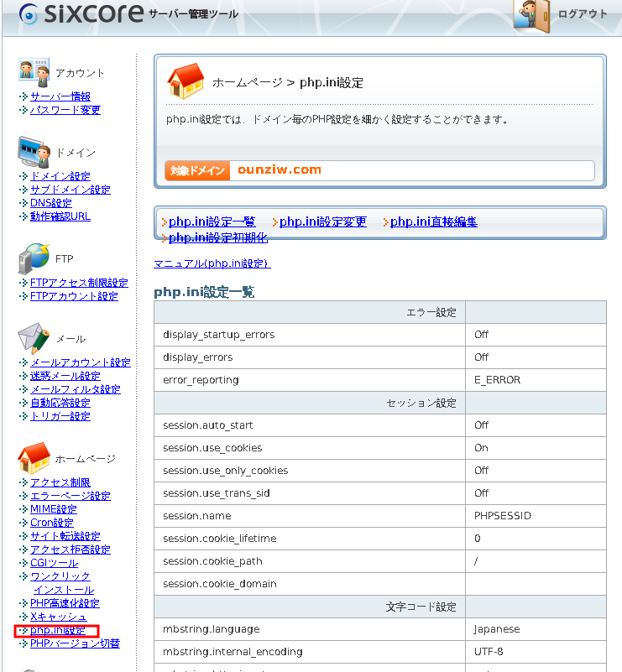The width and height of the screenshot is (622, 672).
Task: Open メールアカウント設定 link
Action: pyautogui.click(x=81, y=362)
